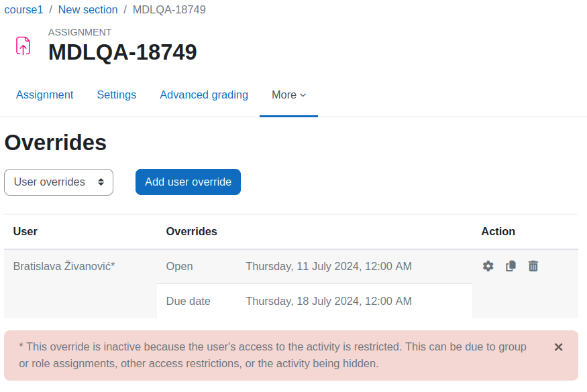Delete the override using the trash icon

(533, 266)
